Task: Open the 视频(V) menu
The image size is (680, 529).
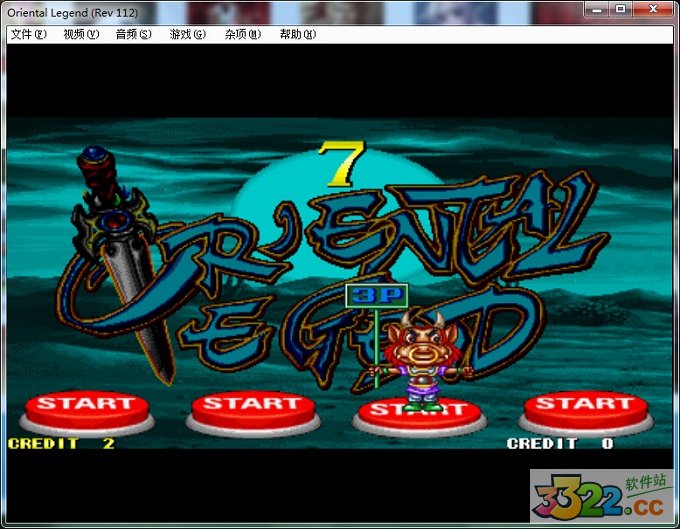Action: (x=81, y=34)
